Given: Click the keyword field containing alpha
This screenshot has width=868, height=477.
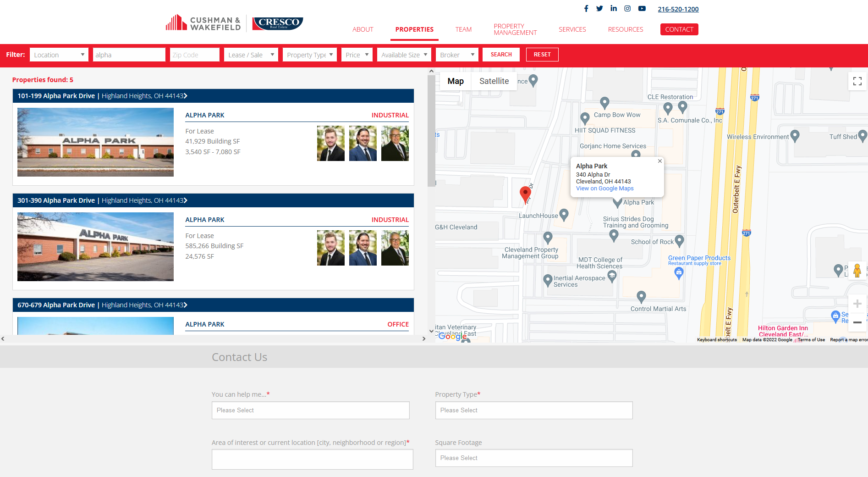Looking at the screenshot, I should 129,55.
